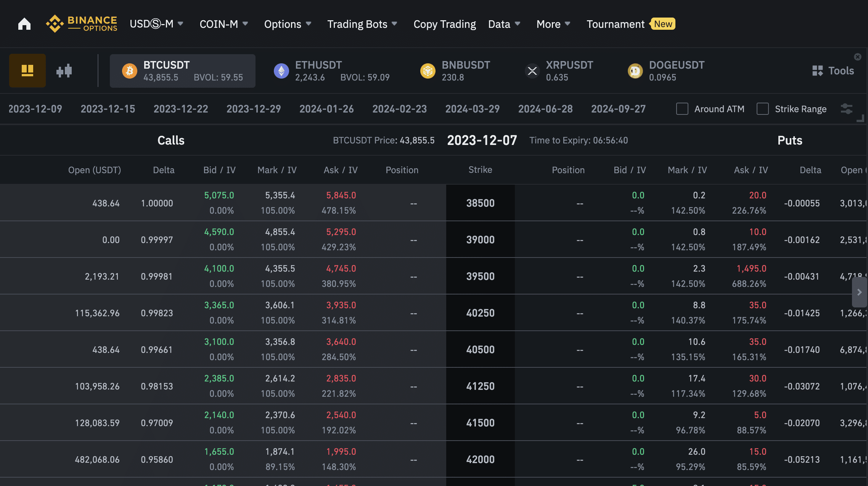
Task: Click the XRP coin icon
Action: [532, 71]
